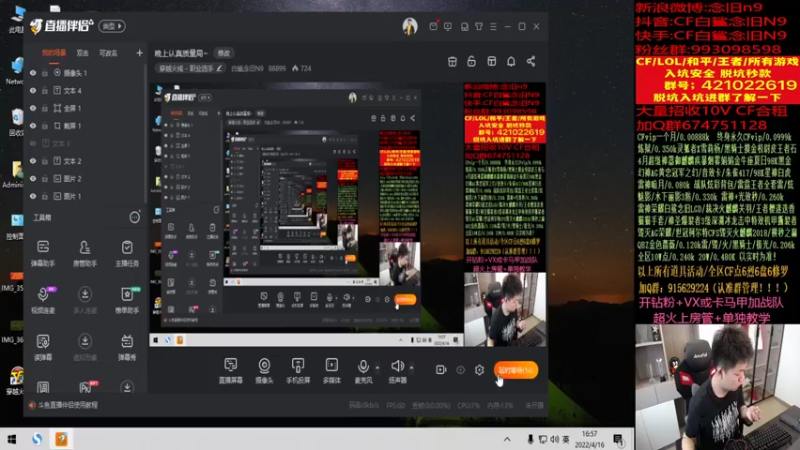Hide the 图片 1 layer
Screen dimensions: 800x450
tap(33, 196)
